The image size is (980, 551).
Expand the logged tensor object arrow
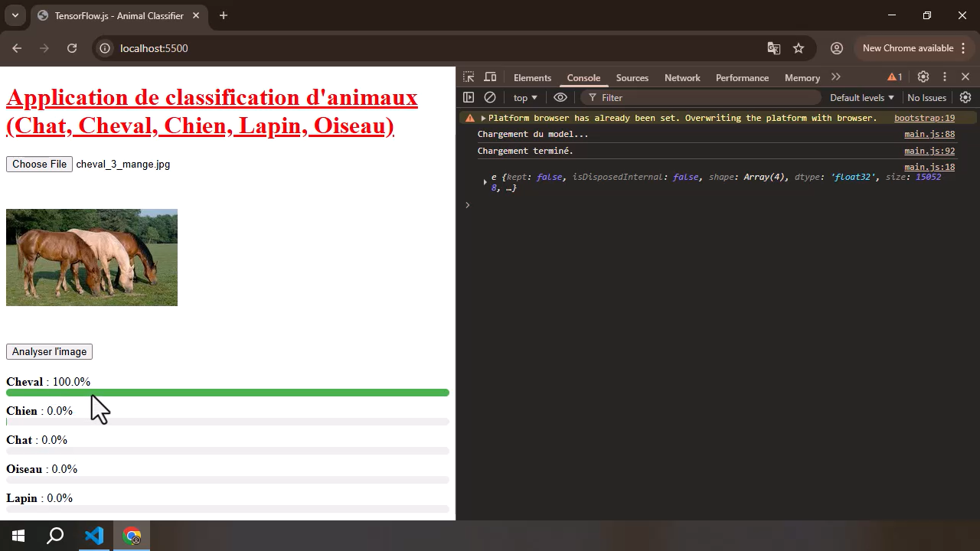click(x=485, y=182)
